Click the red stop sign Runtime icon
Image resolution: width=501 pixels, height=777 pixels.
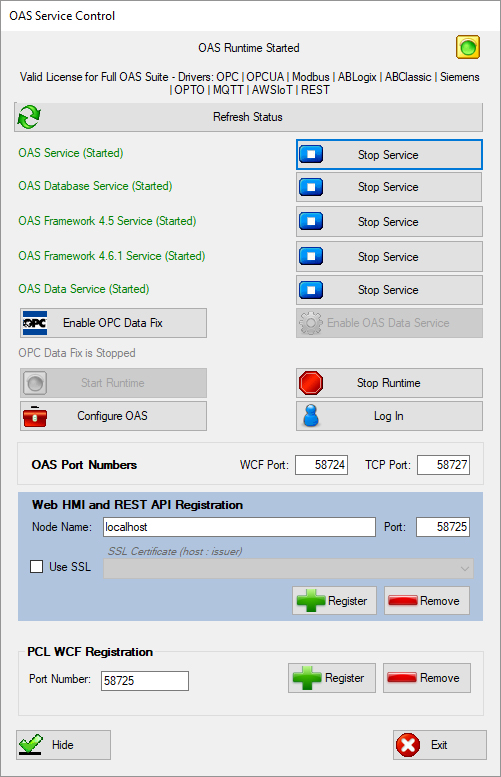(x=311, y=383)
